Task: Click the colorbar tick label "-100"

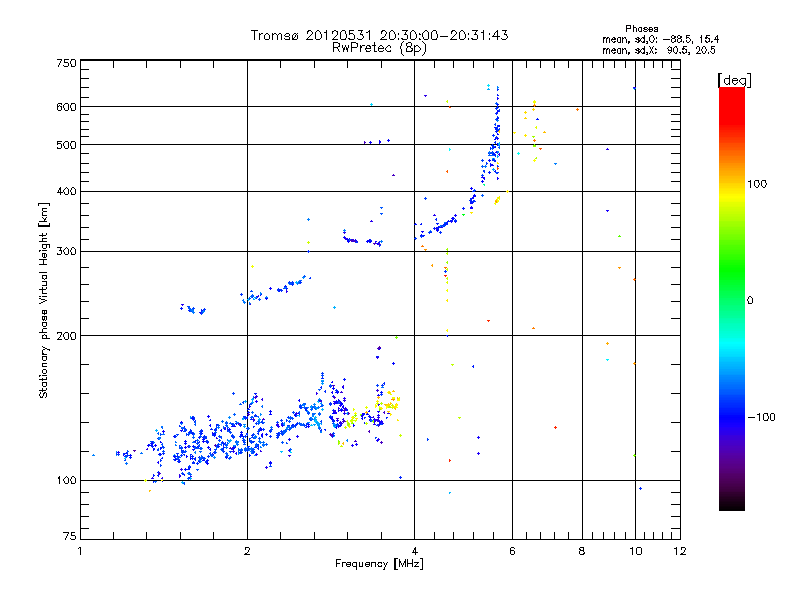Action: click(x=761, y=417)
